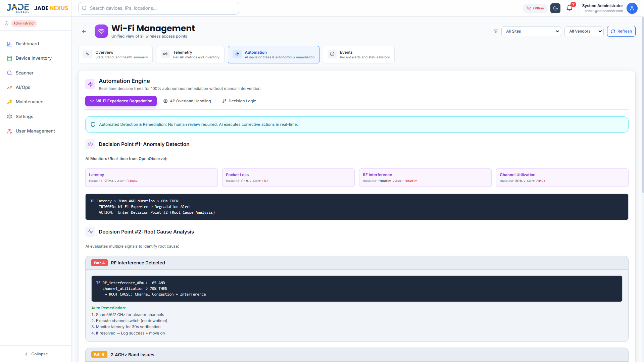Click the Jade Nexus logo
This screenshot has width=644, height=362.
click(37, 8)
